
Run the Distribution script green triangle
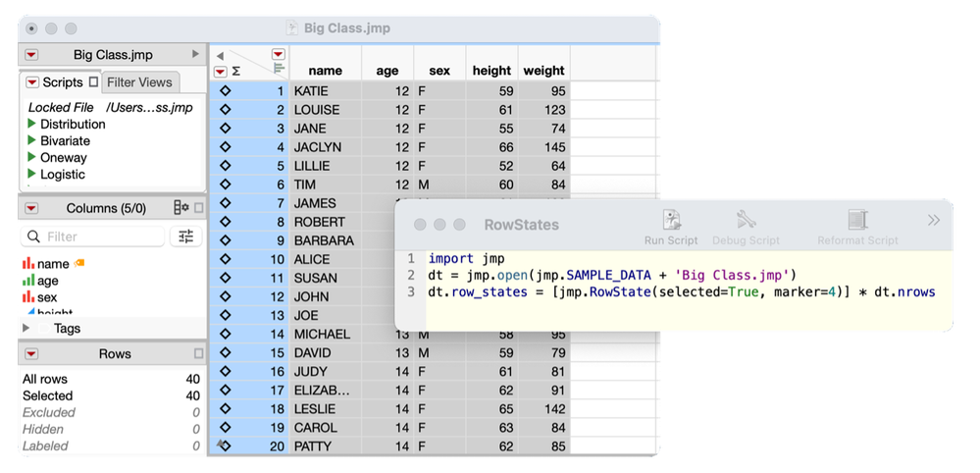31,124
